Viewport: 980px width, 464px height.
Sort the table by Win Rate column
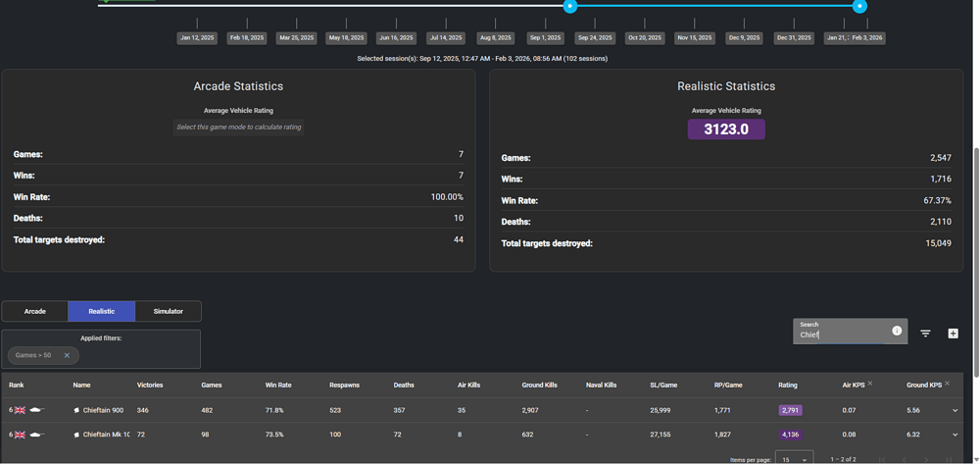pyautogui.click(x=278, y=385)
